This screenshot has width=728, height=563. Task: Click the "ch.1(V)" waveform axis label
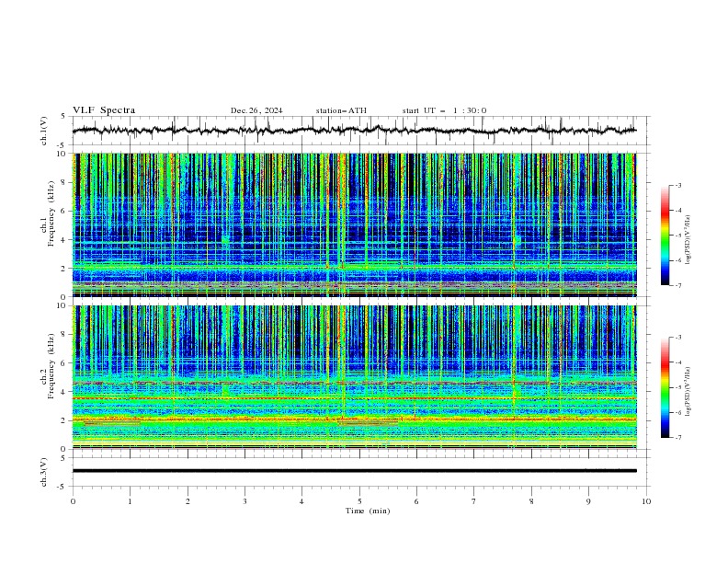(x=44, y=131)
